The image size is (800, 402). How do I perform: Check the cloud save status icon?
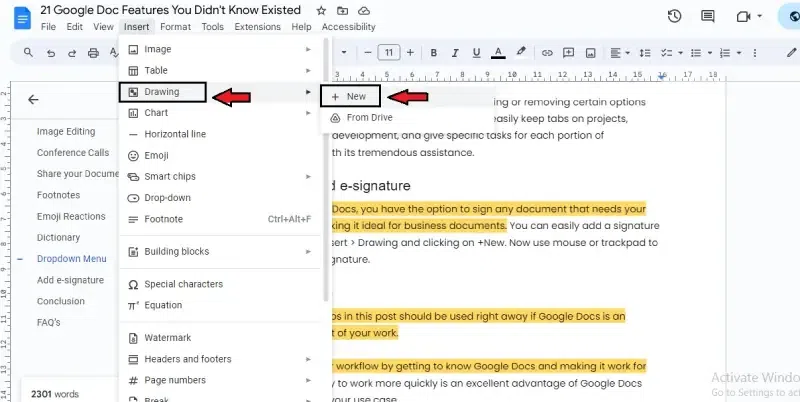click(364, 11)
